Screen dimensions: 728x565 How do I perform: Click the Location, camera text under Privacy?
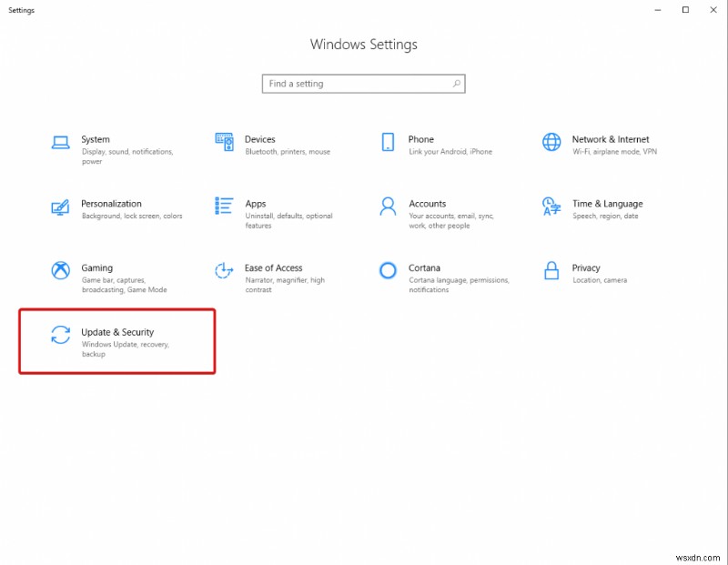coord(602,280)
